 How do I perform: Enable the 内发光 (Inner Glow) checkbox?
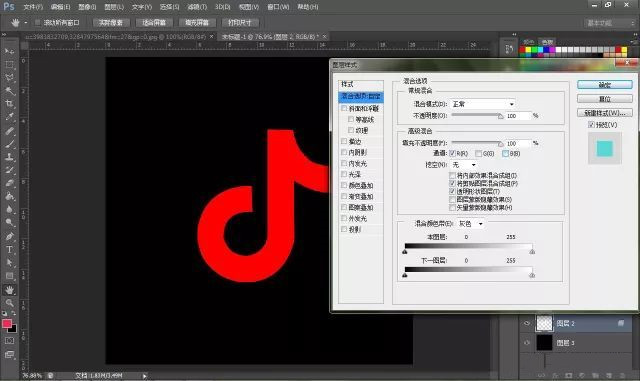click(344, 163)
